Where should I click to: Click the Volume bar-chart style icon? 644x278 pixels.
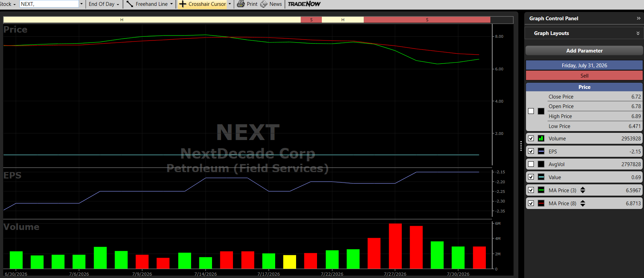pos(541,138)
